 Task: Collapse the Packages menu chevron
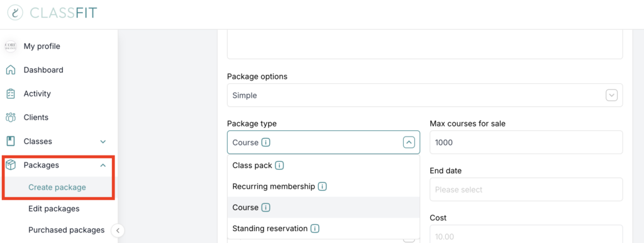coord(103,166)
